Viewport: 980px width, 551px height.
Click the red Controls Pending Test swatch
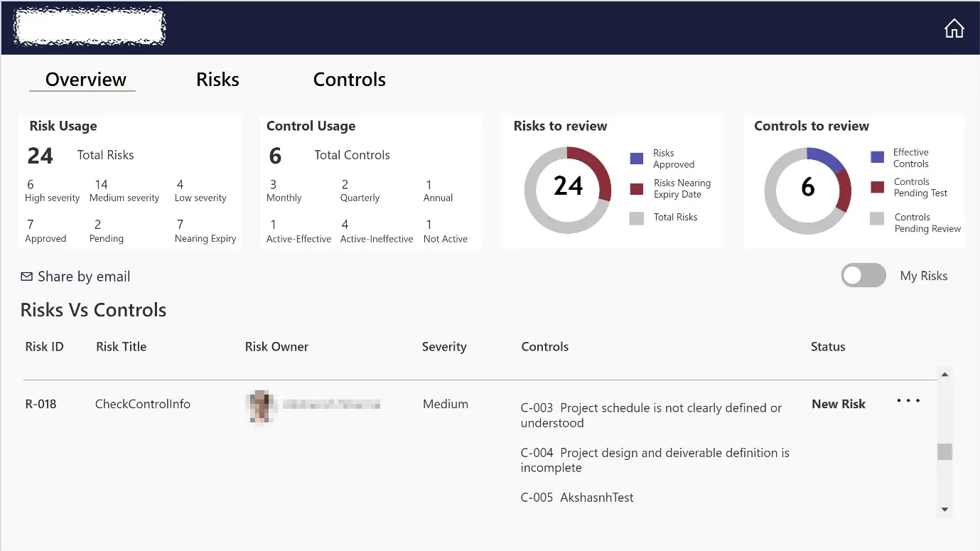pyautogui.click(x=877, y=187)
